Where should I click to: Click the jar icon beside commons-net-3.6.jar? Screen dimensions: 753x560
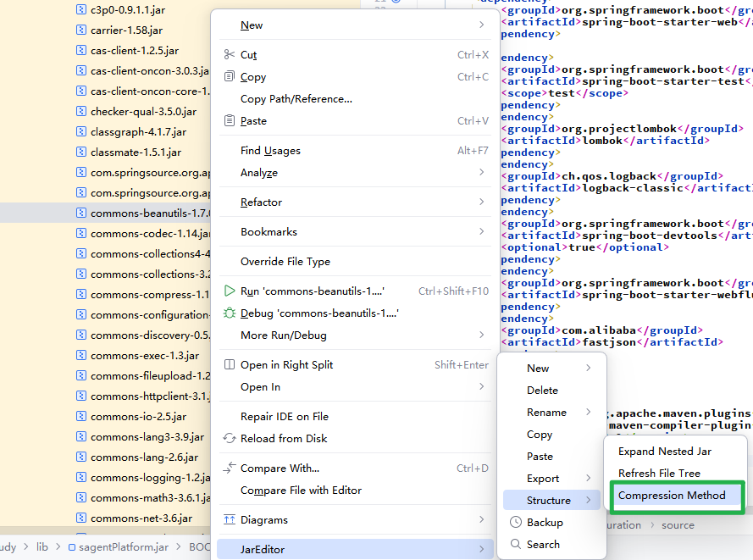point(81,518)
